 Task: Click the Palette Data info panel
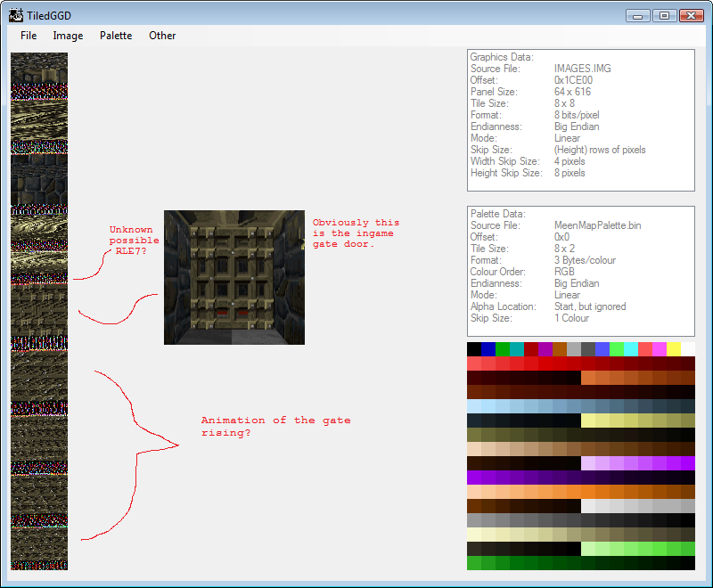tap(580, 271)
